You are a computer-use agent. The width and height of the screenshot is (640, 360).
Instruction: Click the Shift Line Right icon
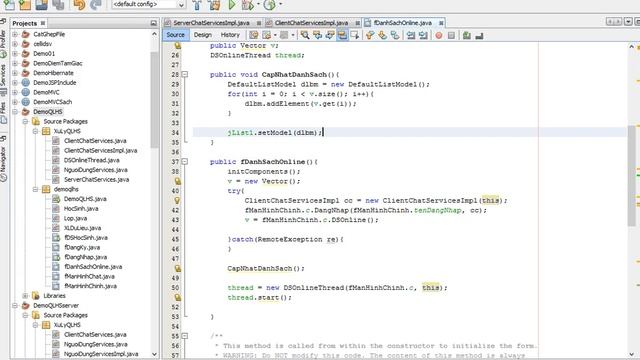click(x=423, y=36)
